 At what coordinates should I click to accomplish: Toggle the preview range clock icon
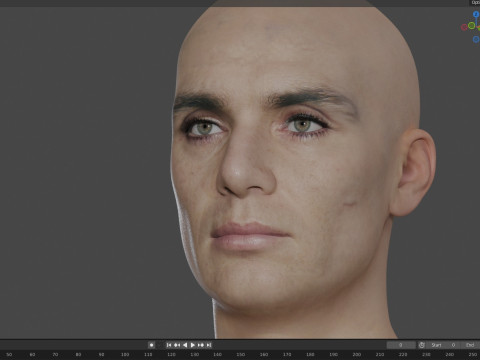pos(422,345)
